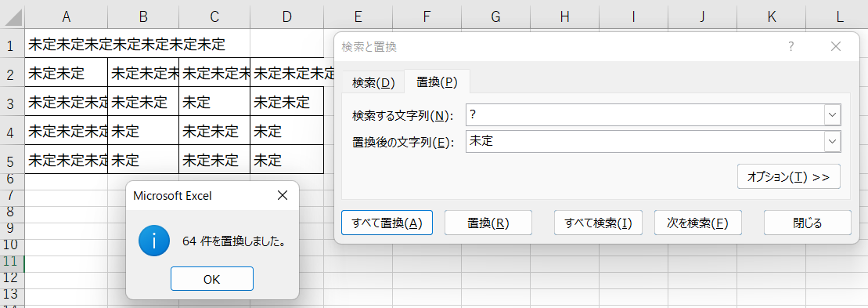Click the すべて検索(I) button
Screen dimensions: 868x308
pos(599,223)
